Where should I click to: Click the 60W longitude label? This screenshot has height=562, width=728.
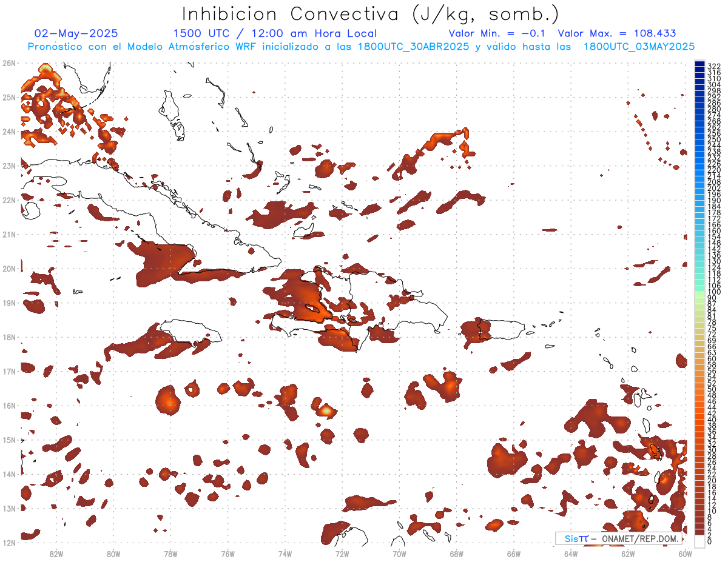[x=686, y=554]
